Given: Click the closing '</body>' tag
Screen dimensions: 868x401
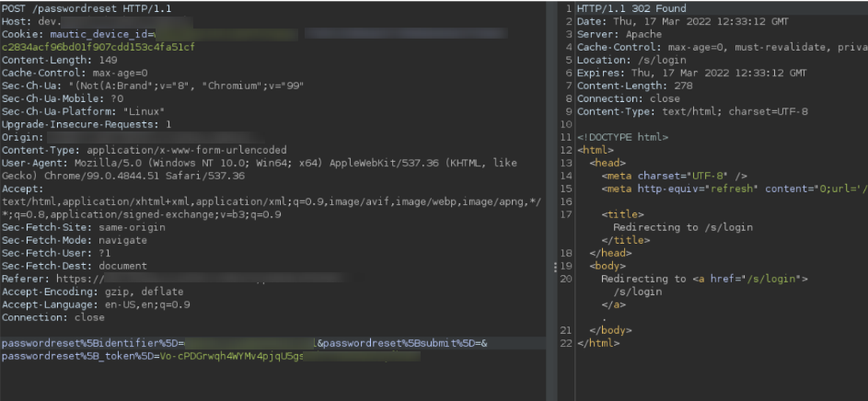Looking at the screenshot, I should 610,330.
